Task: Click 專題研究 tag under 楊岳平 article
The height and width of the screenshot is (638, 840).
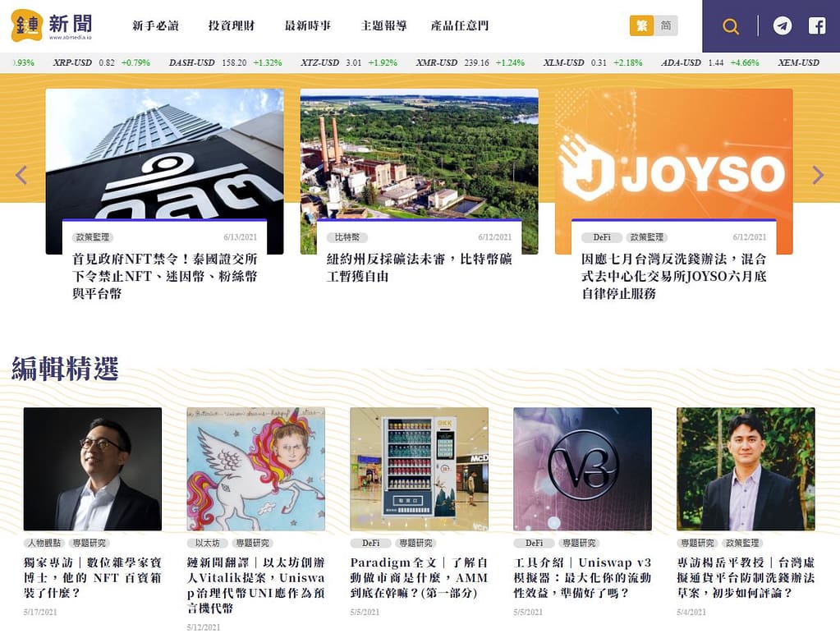Action: pos(697,544)
